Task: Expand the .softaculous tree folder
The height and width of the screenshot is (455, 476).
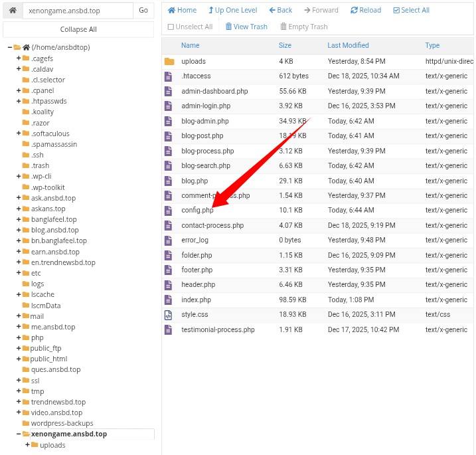Action: point(19,134)
